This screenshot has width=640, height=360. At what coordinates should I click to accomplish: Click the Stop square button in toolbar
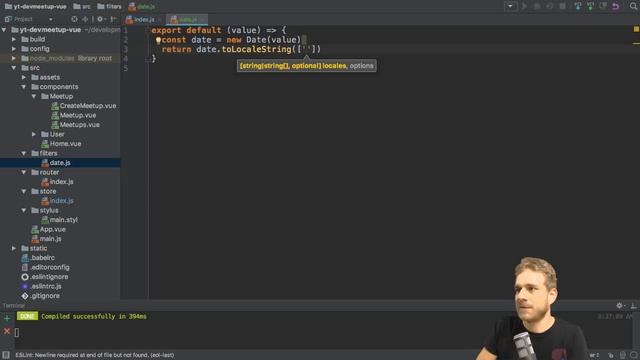click(x=562, y=6)
